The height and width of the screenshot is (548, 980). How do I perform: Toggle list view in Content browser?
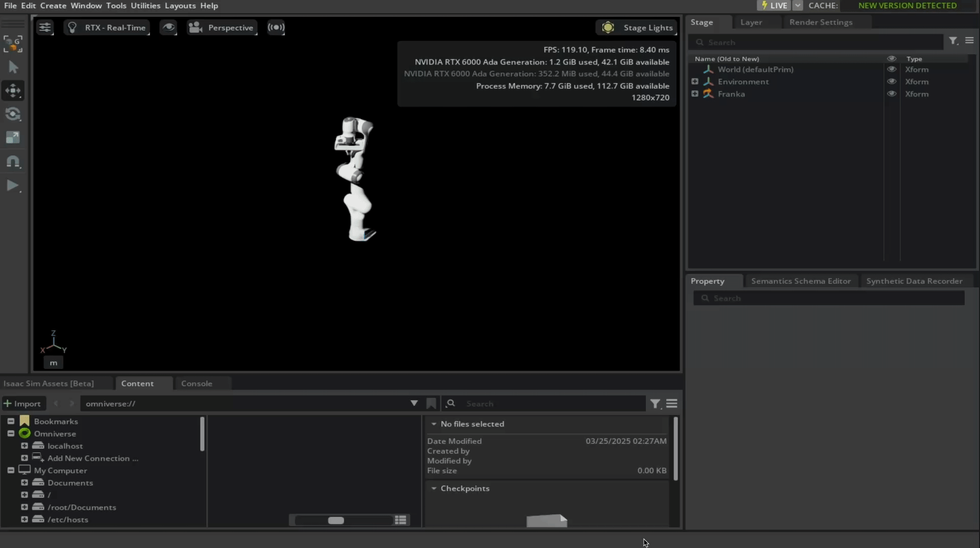click(x=401, y=520)
